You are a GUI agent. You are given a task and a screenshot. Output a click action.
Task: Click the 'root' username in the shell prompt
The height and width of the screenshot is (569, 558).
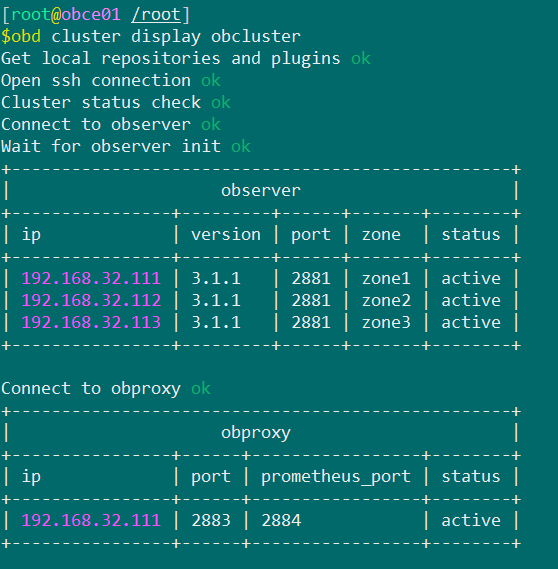(31, 15)
